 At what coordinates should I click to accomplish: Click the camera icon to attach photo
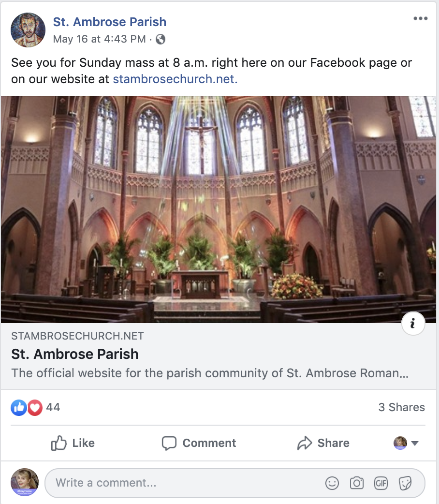(357, 483)
